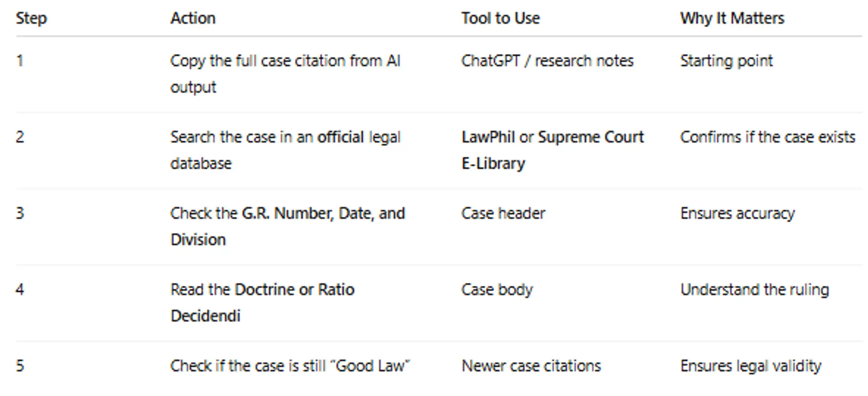The height and width of the screenshot is (396, 868).
Task: Click the "Tool to Use" column header
Action: coord(500,19)
